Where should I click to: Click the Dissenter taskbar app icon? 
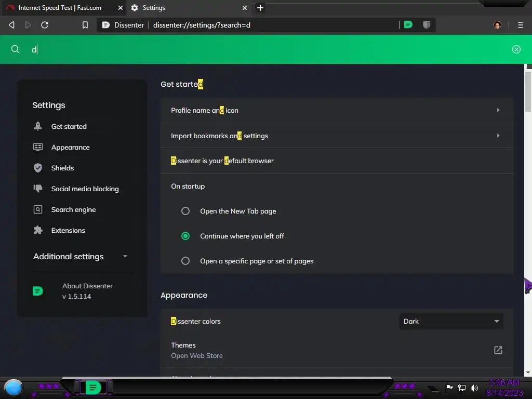tap(93, 388)
